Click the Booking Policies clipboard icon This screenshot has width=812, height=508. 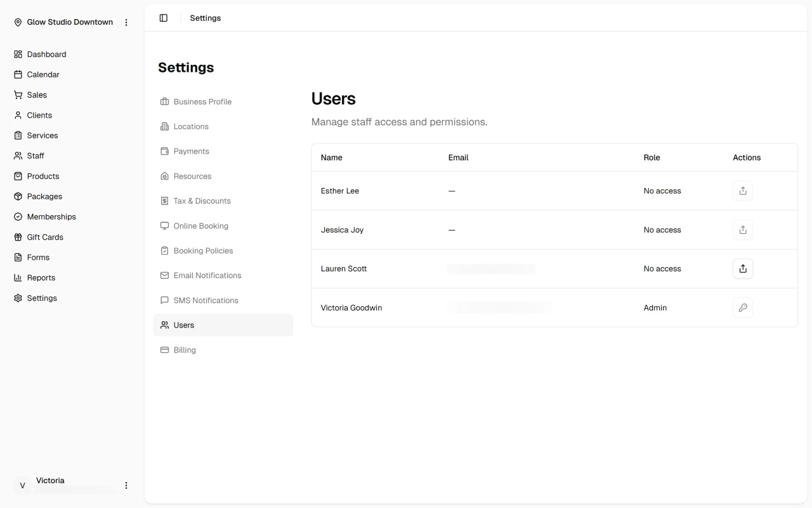pos(164,250)
